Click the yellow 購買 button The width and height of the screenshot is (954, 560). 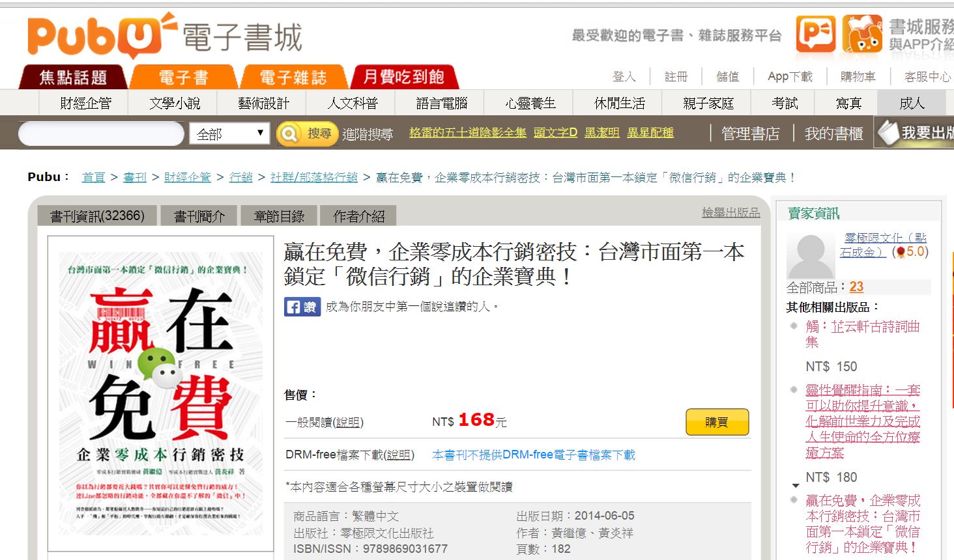coord(717,422)
